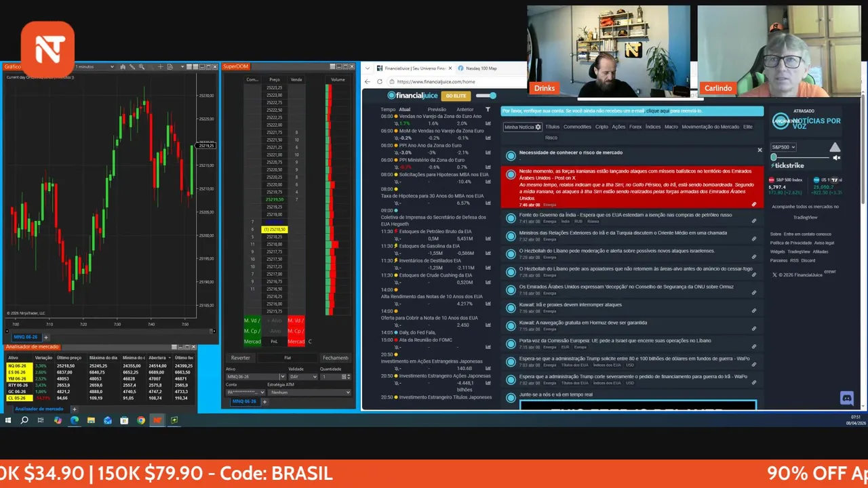Click the green M. Vd buy-side button

252,321
